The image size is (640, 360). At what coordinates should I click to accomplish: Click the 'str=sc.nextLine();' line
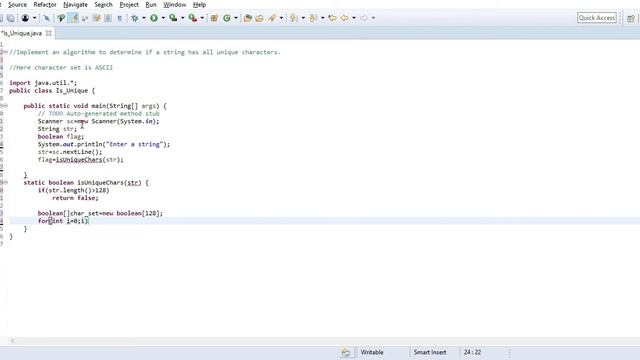point(70,152)
